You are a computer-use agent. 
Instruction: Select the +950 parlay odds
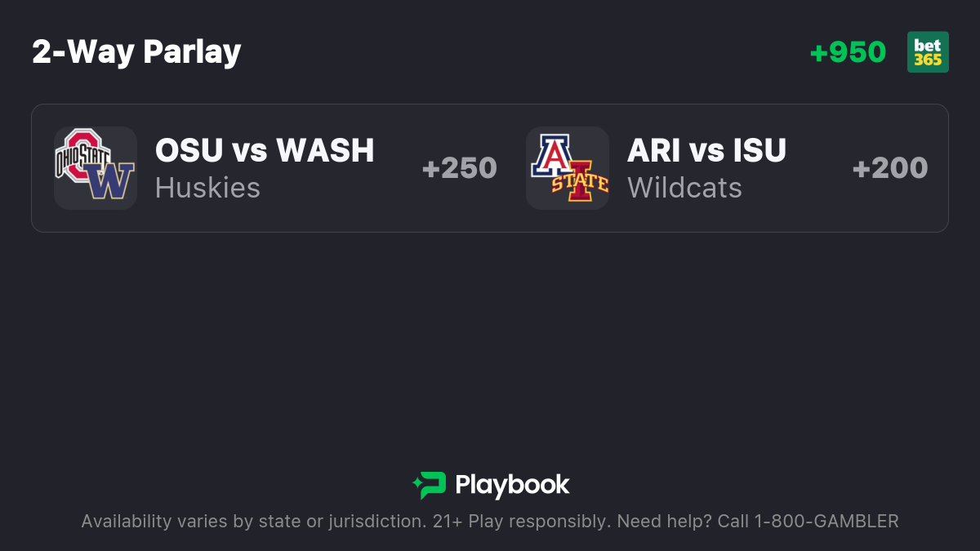pos(848,52)
